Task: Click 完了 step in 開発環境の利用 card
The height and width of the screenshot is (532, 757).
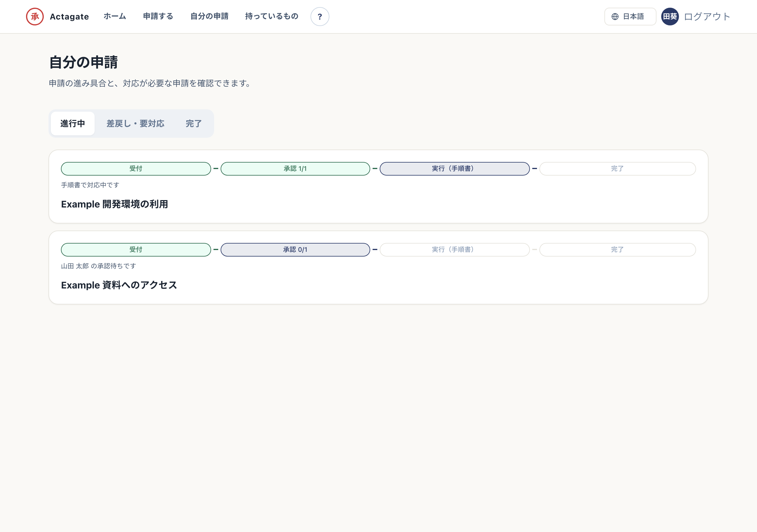Action: 617,169
